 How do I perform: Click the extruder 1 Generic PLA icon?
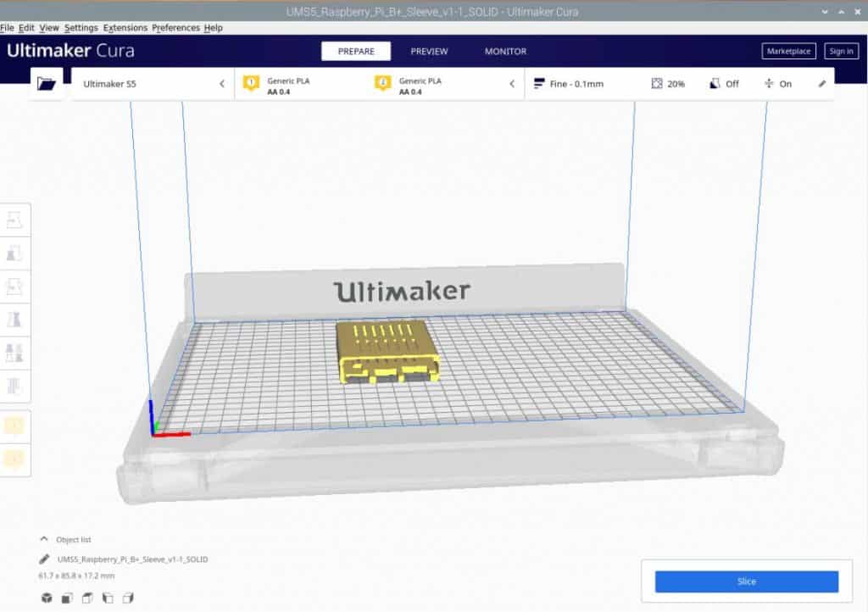[251, 84]
